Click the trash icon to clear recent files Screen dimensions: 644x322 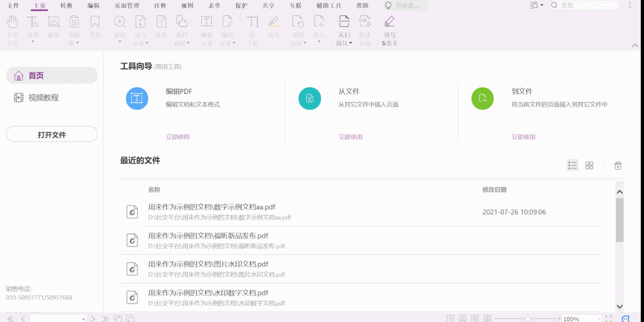tap(618, 165)
